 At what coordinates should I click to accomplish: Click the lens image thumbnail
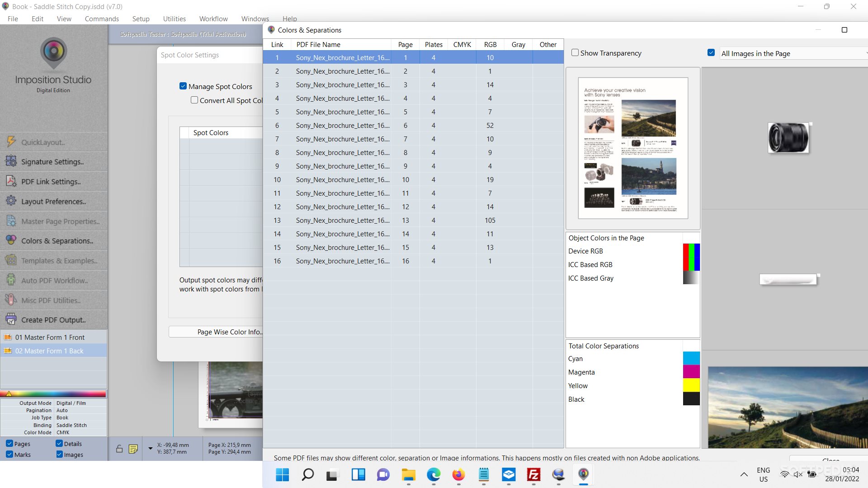(x=788, y=137)
